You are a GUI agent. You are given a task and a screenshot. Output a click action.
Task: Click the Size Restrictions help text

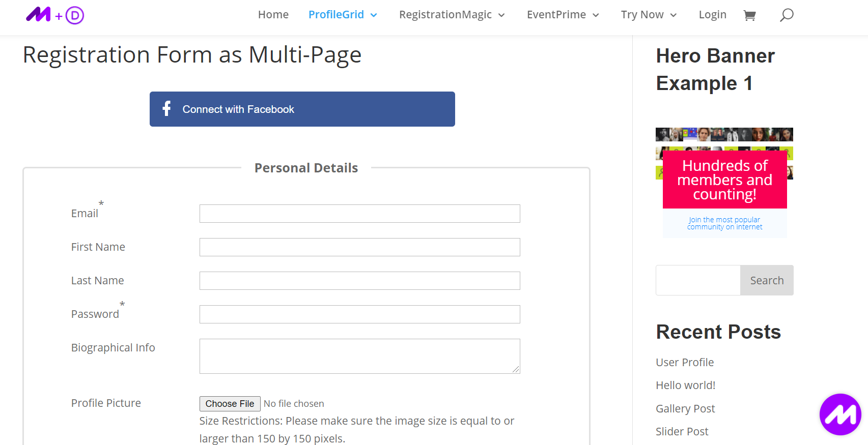[x=357, y=429]
